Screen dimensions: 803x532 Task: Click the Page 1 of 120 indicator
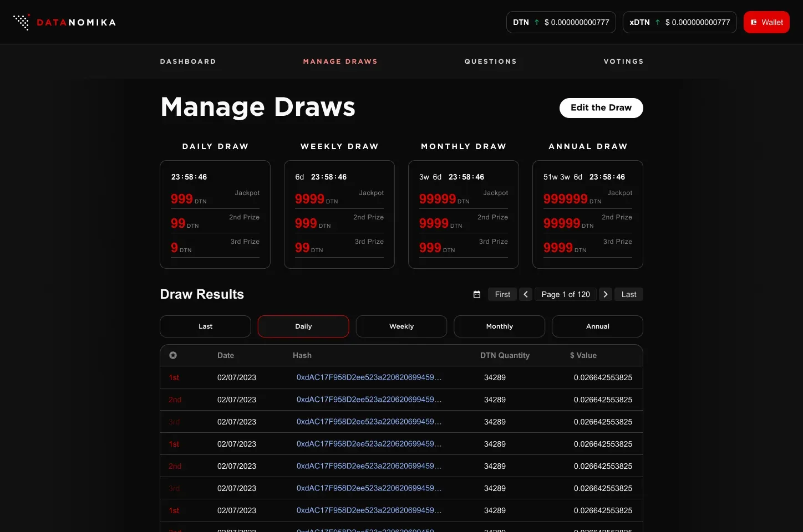tap(566, 294)
